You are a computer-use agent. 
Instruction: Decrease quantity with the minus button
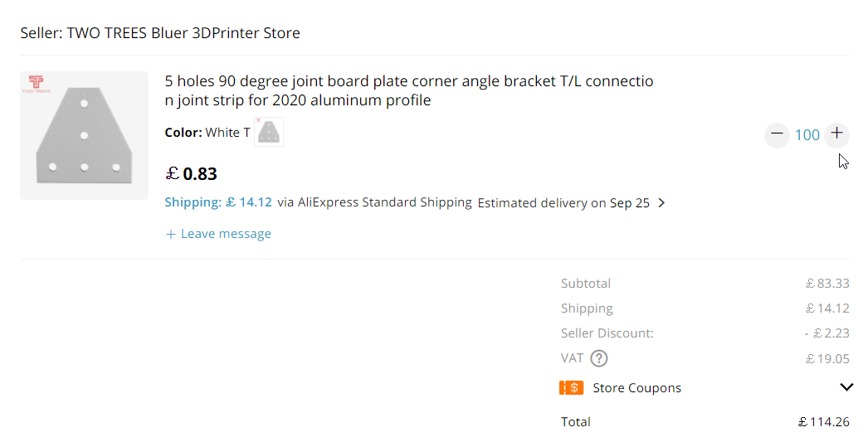point(777,134)
